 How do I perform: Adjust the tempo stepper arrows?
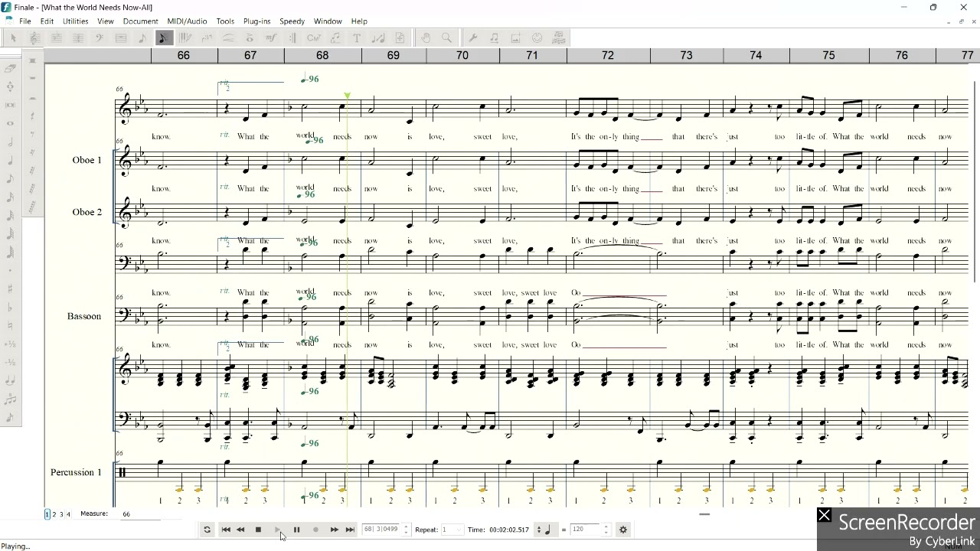pyautogui.click(x=606, y=530)
